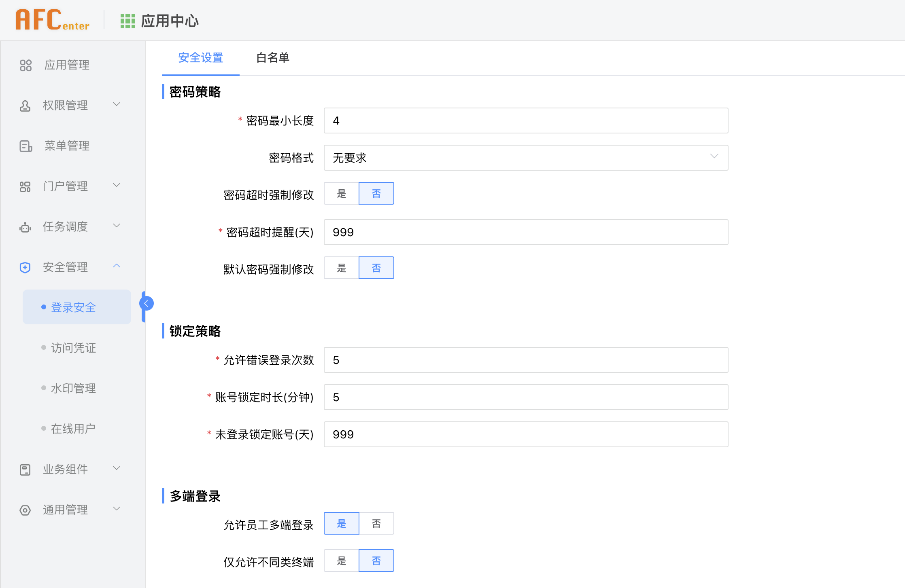Viewport: 905px width, 588px height.
Task: Click the 应用中心 grid icon in the header
Action: point(127,20)
